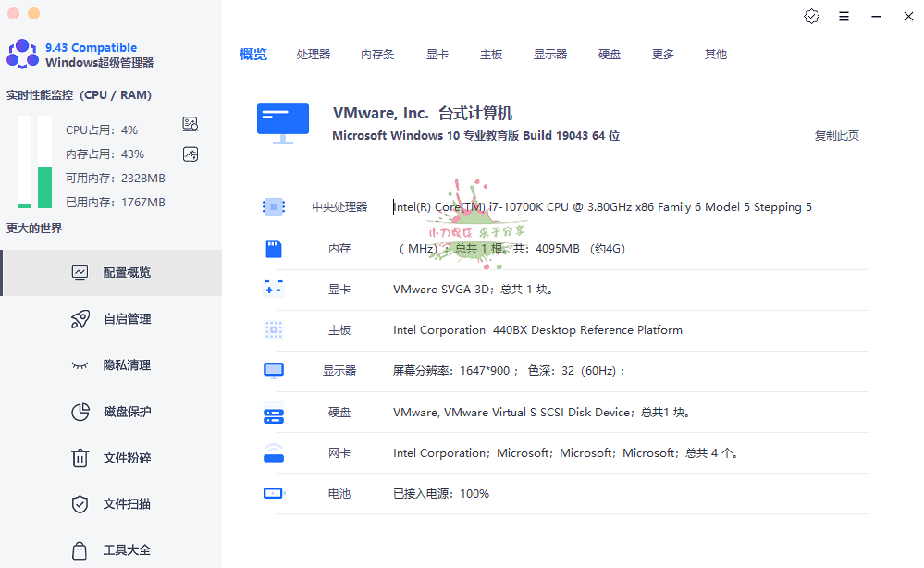Click the 自启管理 rocket icon

(80, 319)
